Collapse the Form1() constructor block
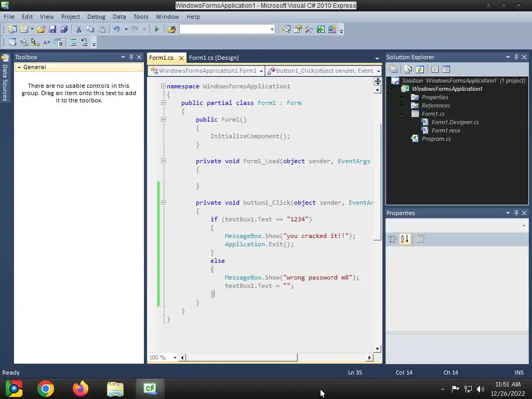The image size is (532, 399). coord(163,119)
